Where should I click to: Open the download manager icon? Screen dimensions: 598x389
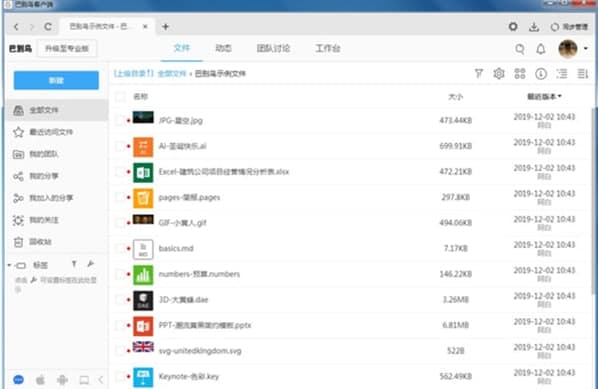click(x=534, y=27)
